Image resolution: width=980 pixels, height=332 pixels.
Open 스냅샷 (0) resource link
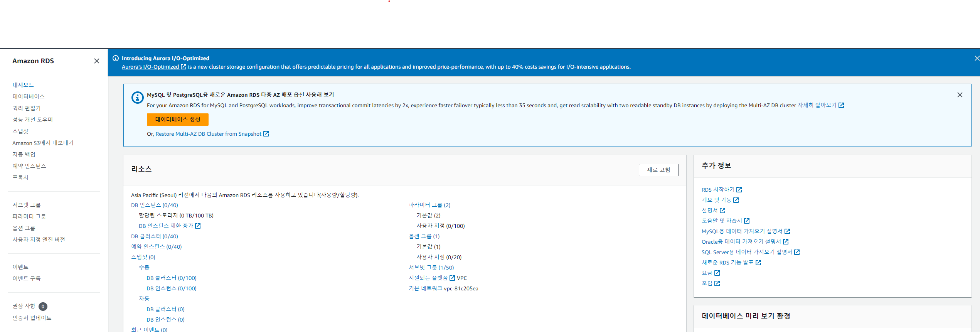click(143, 257)
